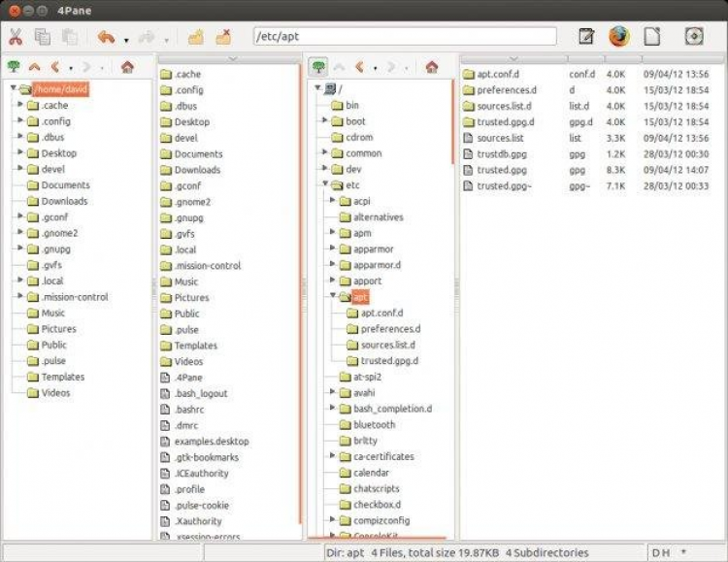Click the Copy toolbar icon
Screen dimensions: 728x562
(43, 37)
